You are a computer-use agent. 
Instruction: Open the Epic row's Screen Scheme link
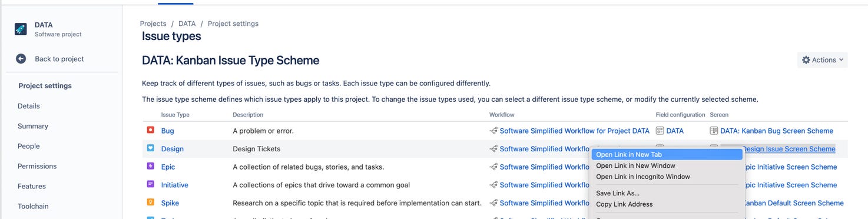[791, 167]
